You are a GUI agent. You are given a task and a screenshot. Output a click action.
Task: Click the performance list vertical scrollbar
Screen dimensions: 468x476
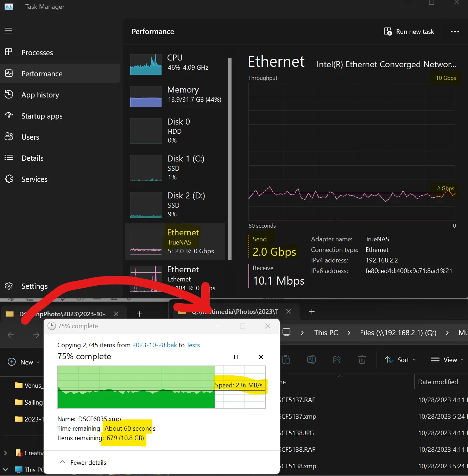[230, 159]
